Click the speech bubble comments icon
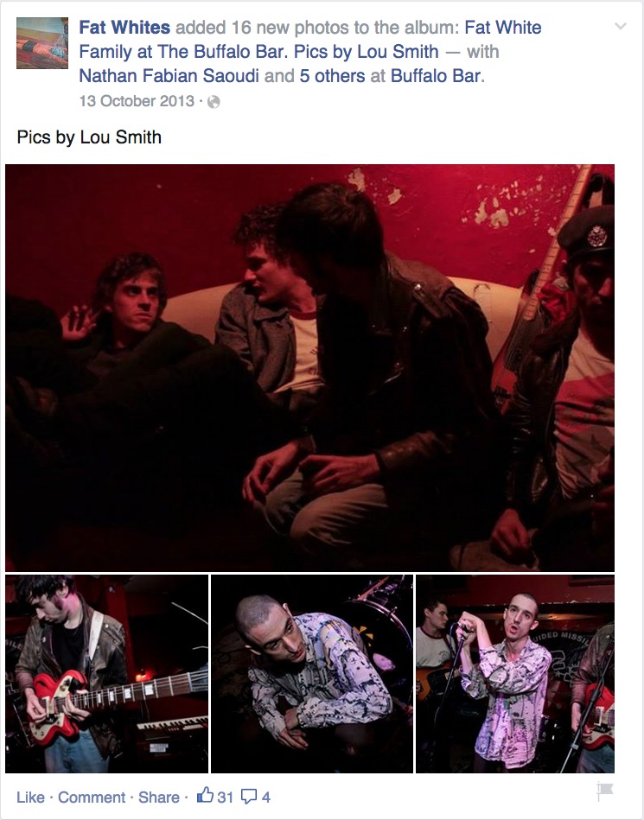The height and width of the screenshot is (820, 644). (249, 797)
